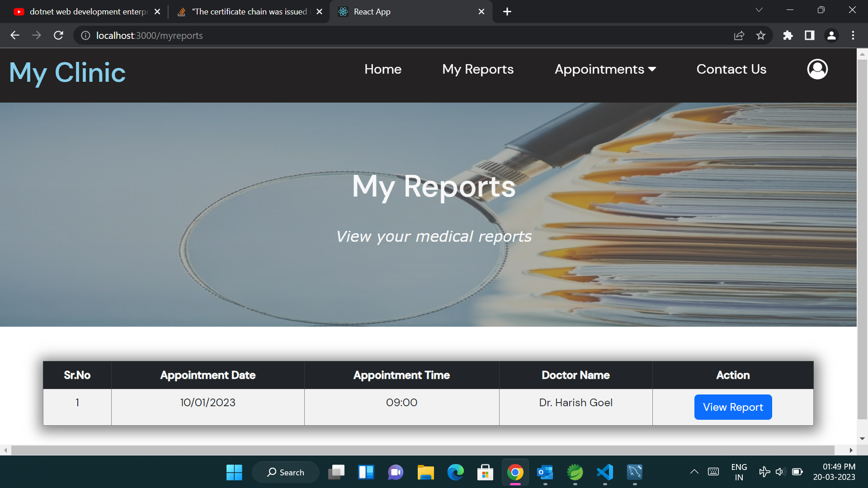868x488 pixels.
Task: Switch to the React App tab
Action: [398, 11]
